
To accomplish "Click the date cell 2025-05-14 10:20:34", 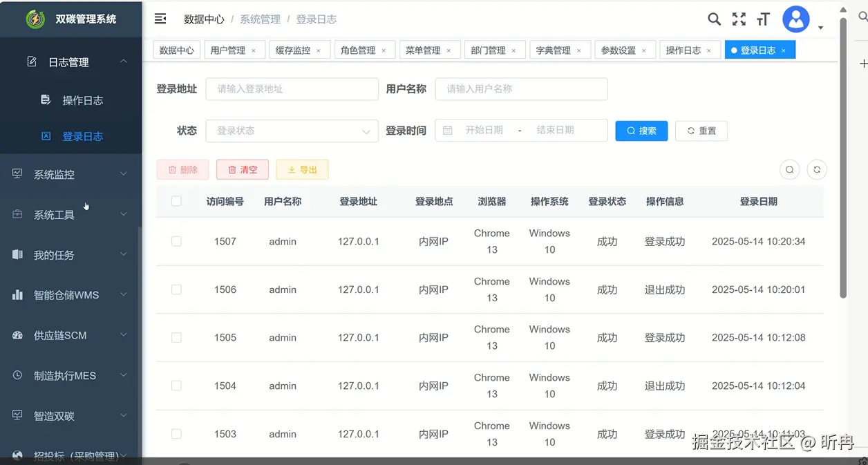I will 758,241.
